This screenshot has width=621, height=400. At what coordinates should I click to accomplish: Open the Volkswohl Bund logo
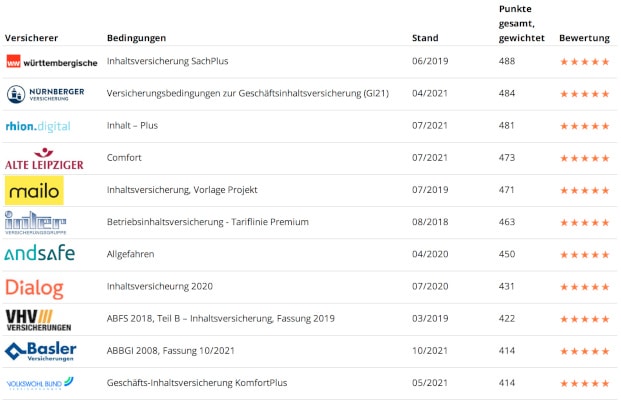tap(40, 383)
